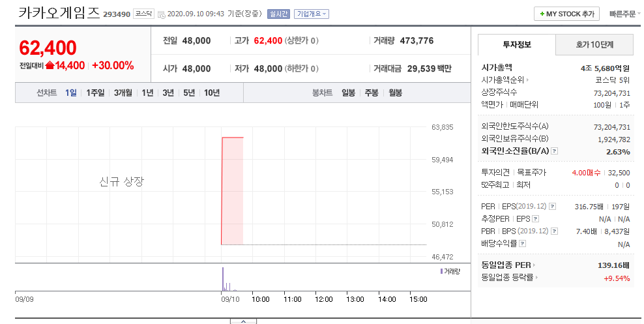Image resolution: width=644 pixels, height=324 pixels.
Task: Click the 카카오게임즈 stock title
Action: (59, 12)
